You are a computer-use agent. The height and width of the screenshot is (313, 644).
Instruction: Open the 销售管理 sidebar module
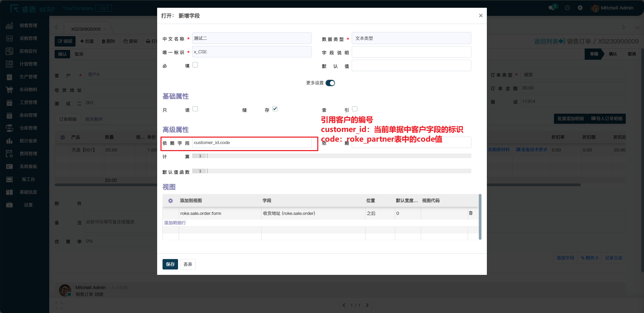pos(24,25)
